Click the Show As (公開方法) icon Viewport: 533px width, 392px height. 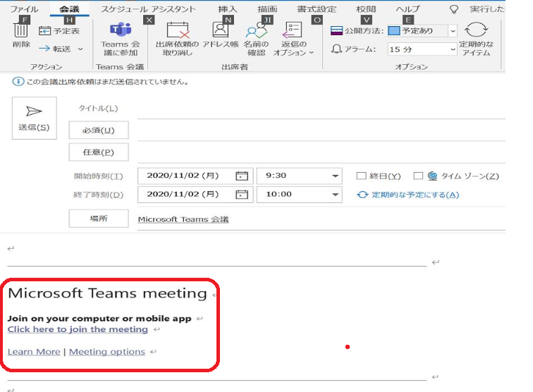click(336, 31)
